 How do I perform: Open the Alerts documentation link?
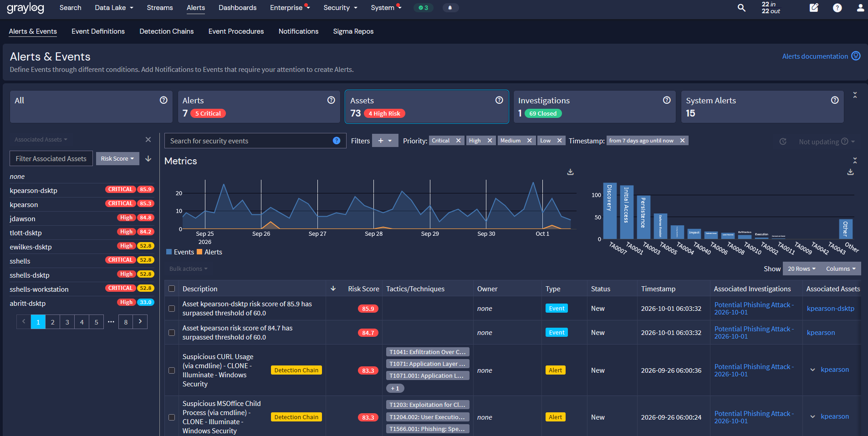815,56
